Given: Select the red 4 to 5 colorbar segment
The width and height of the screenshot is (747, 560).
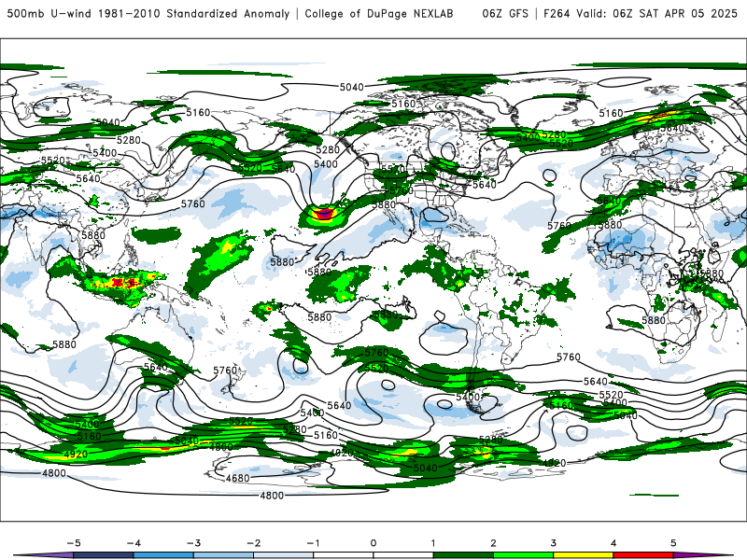Looking at the screenshot, I should click(642, 555).
